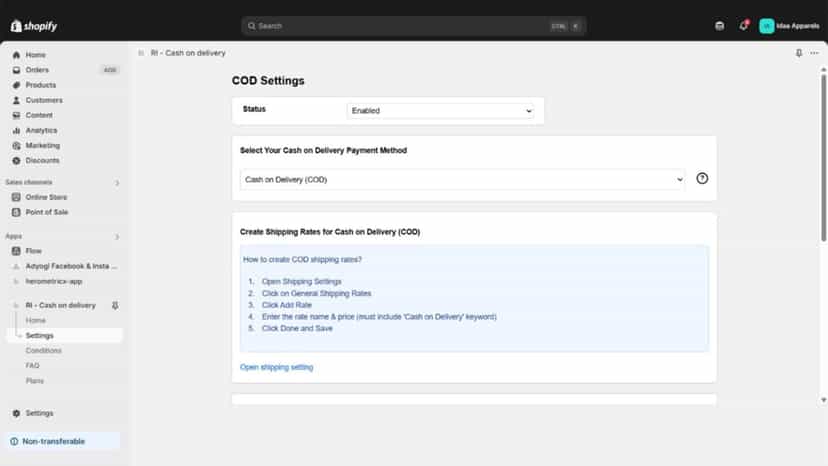Screen dimensions: 828x466
Task: Pin the app using top-right pin icon
Action: 798,53
